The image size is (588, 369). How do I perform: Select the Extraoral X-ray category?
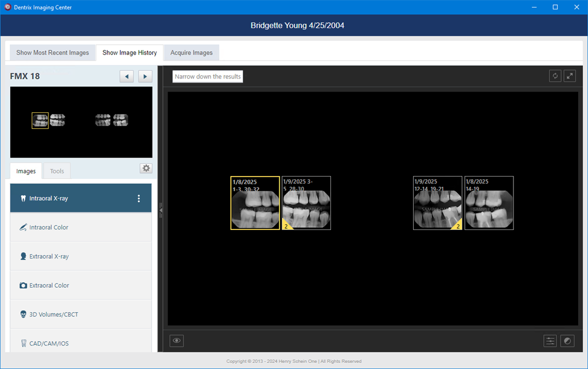coord(81,256)
